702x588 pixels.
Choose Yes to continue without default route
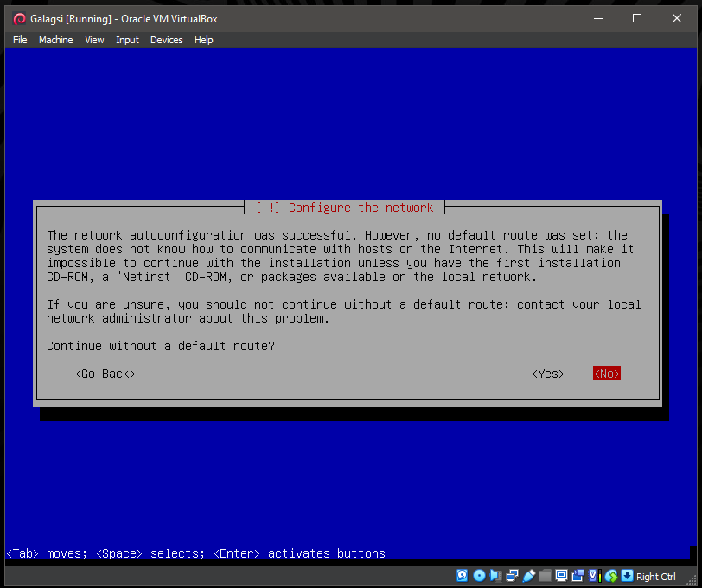(x=548, y=374)
